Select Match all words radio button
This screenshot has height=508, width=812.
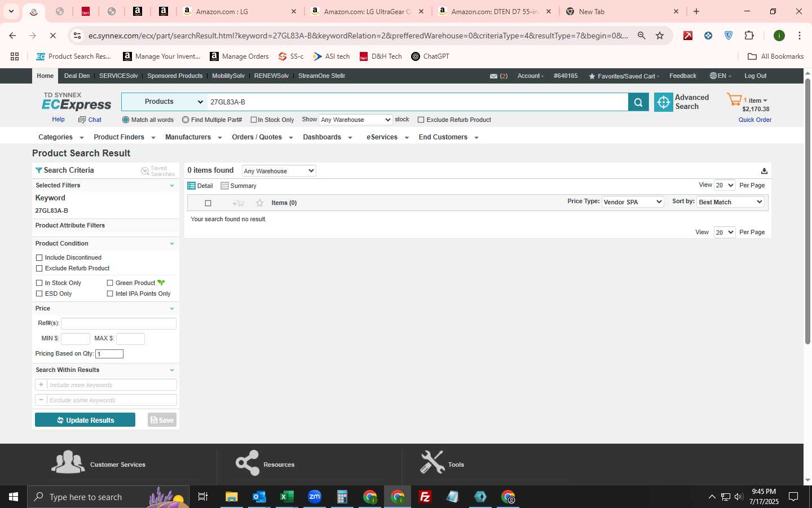[x=126, y=120]
